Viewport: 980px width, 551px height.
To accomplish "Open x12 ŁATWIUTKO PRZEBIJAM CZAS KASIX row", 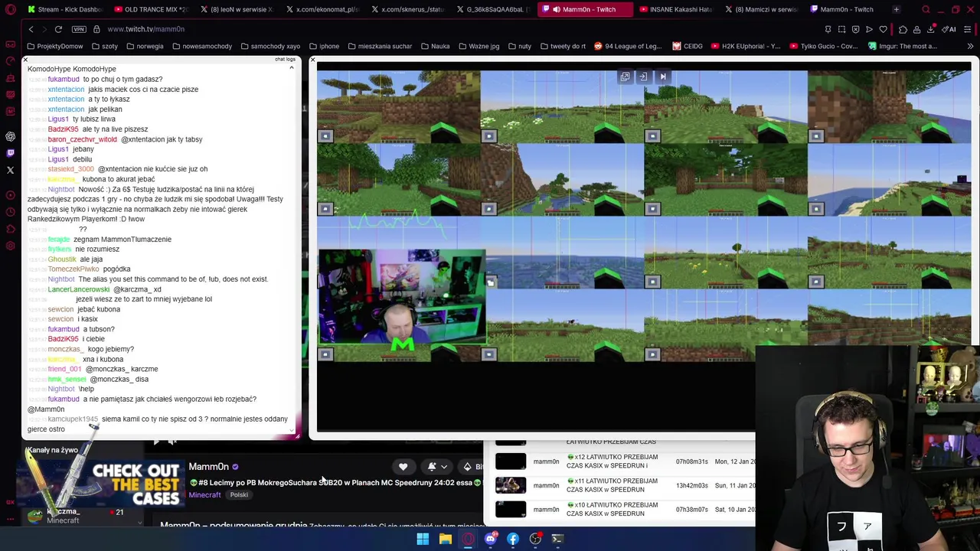I will pyautogui.click(x=622, y=461).
